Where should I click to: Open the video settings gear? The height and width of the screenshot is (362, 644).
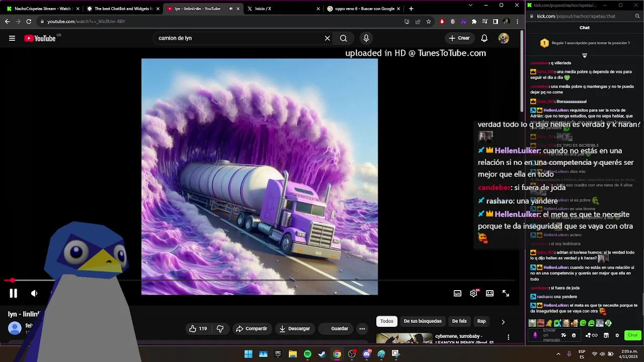point(473,294)
